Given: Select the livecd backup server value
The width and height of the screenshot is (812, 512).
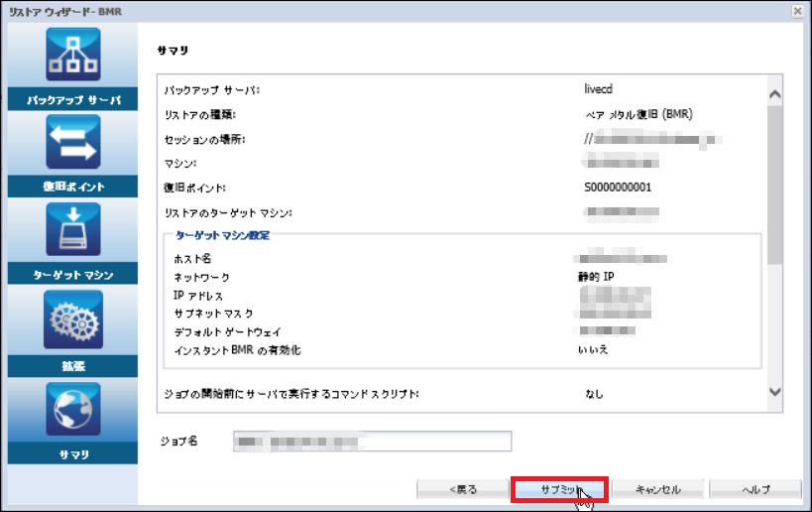Looking at the screenshot, I should (598, 89).
